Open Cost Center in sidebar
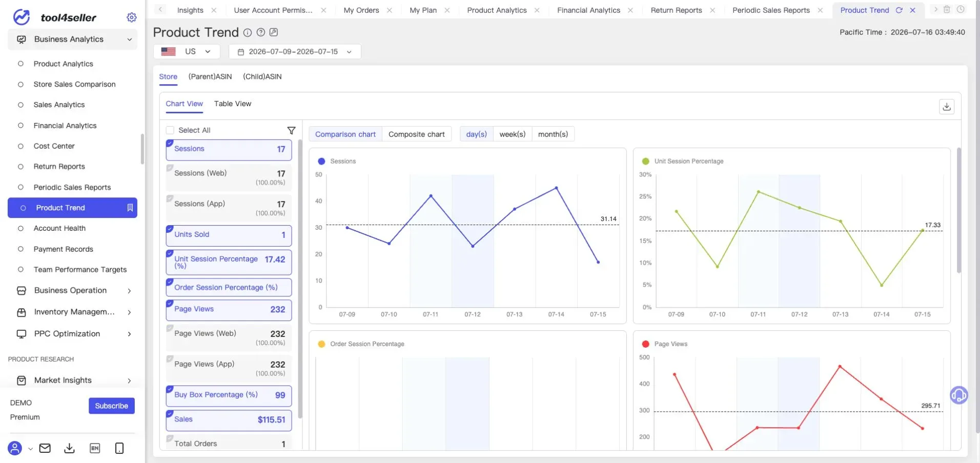 click(54, 146)
